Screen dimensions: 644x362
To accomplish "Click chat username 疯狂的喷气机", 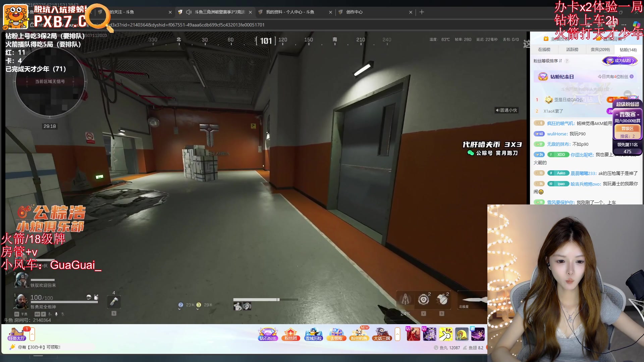I will click(x=561, y=124).
